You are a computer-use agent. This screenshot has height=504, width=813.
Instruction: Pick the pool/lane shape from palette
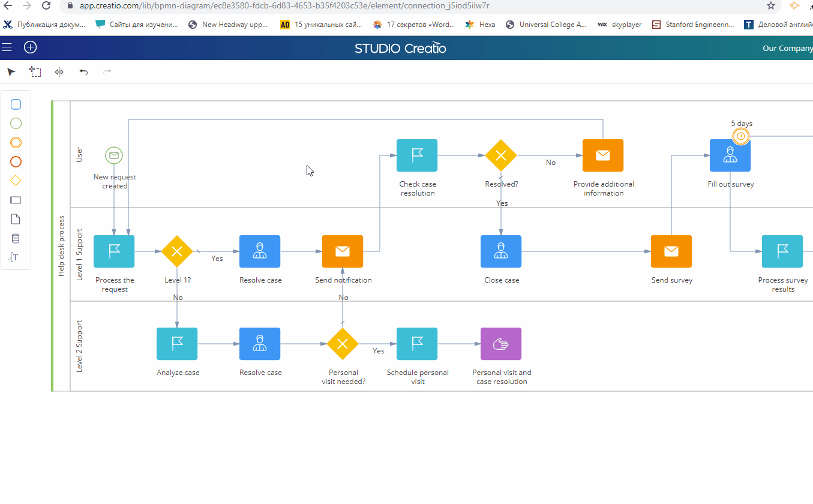coord(16,200)
